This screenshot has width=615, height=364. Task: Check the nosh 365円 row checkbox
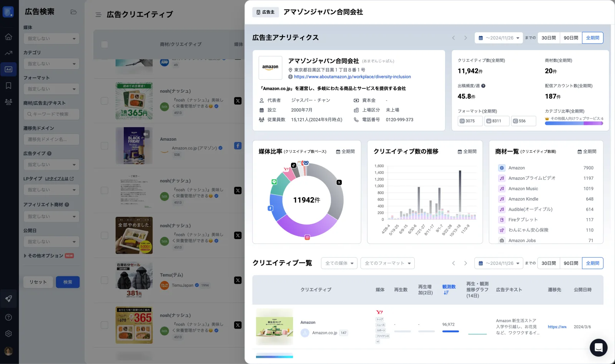coord(104,101)
